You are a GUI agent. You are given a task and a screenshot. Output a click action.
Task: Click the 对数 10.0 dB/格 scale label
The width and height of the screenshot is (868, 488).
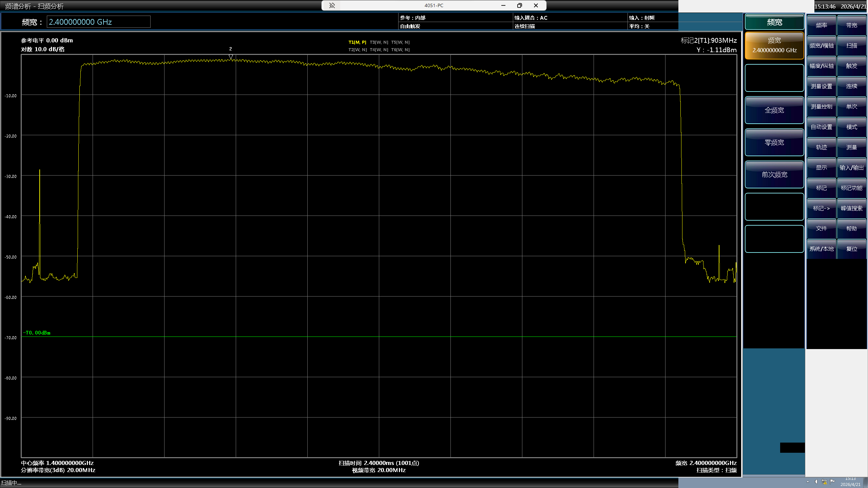[x=43, y=49]
